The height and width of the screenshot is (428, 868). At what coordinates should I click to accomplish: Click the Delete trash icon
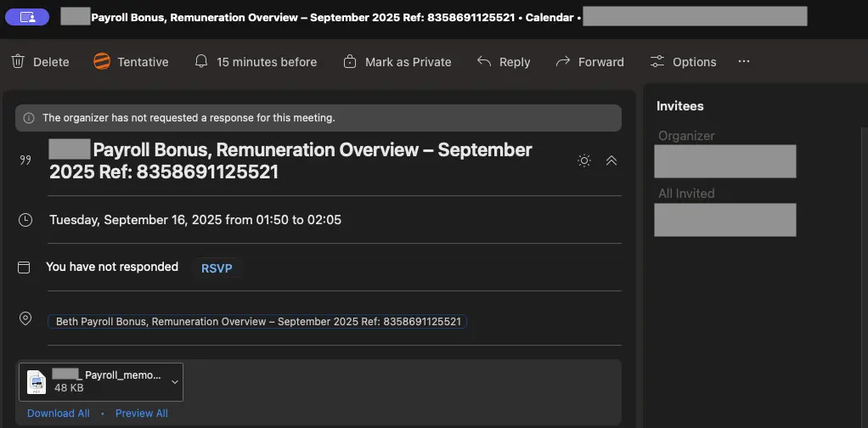point(18,62)
